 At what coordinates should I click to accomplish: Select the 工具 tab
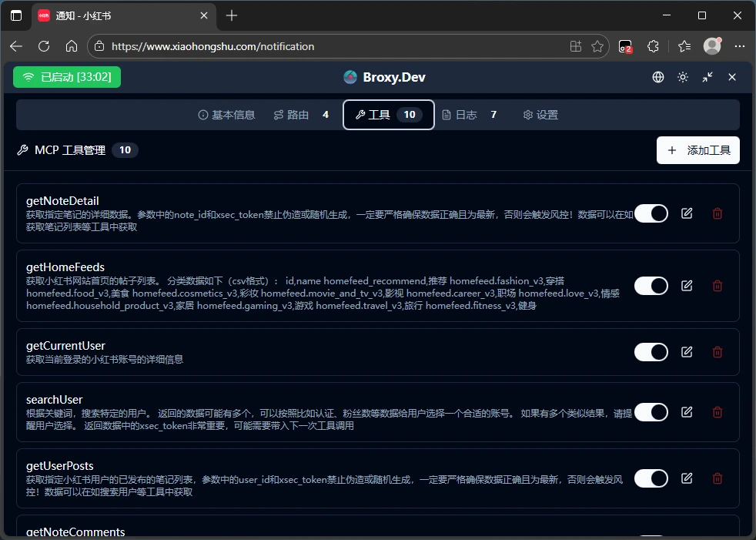click(389, 115)
